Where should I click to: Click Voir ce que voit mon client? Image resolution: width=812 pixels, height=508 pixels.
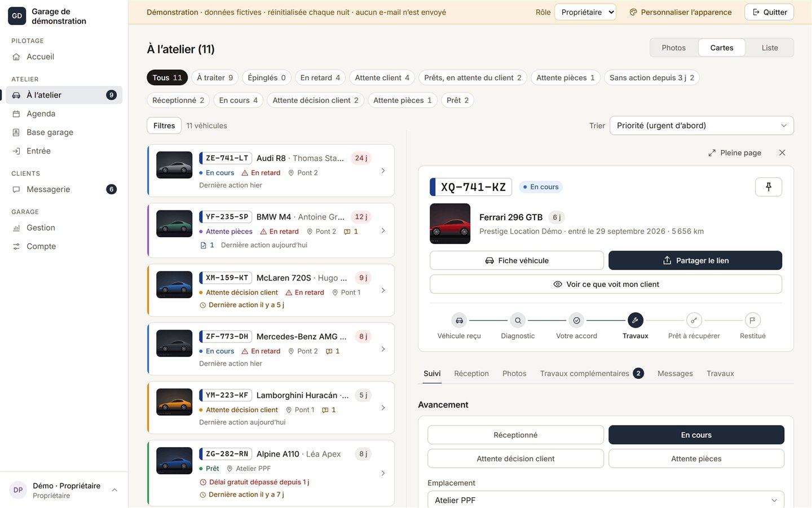coord(606,284)
